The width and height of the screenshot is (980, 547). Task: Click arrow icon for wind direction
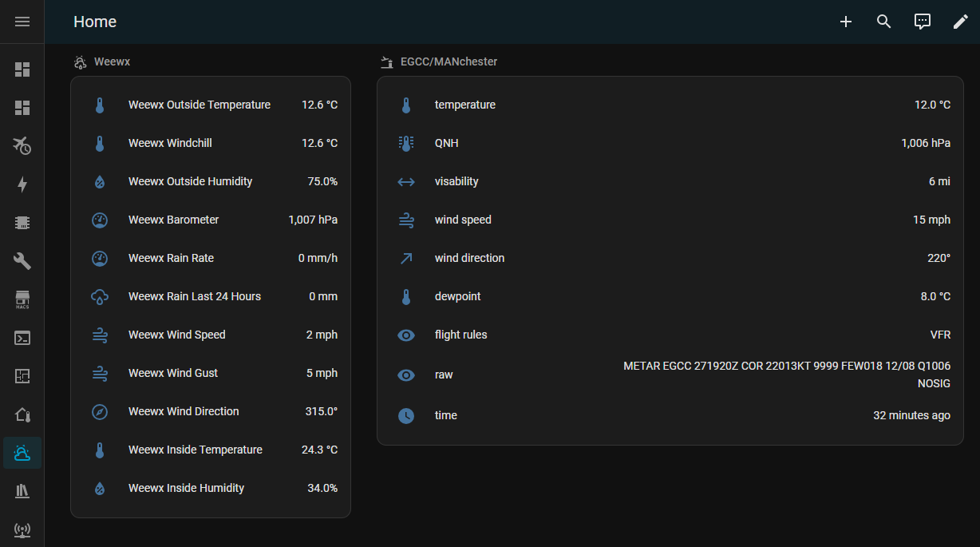point(406,258)
